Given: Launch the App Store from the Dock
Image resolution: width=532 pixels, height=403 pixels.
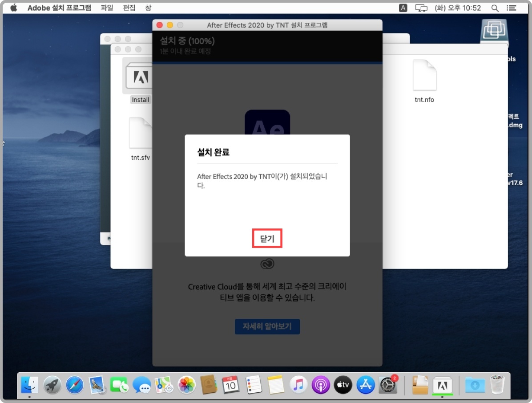Looking at the screenshot, I should (x=366, y=384).
